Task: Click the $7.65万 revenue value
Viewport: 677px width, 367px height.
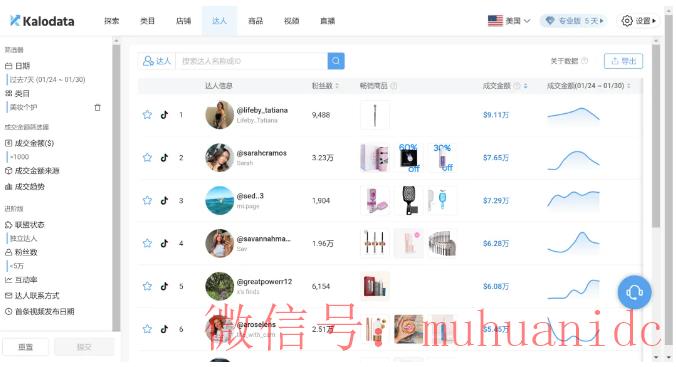Action: coord(496,158)
